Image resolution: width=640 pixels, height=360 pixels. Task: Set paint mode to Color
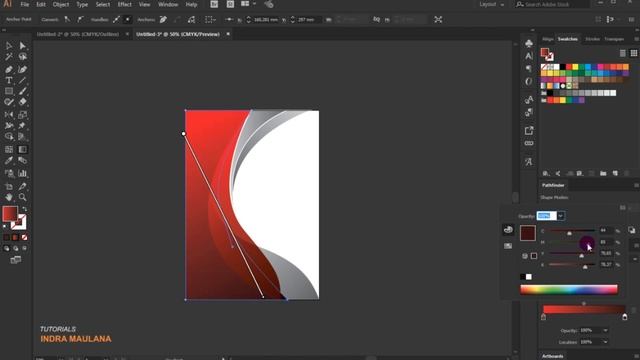(x=7, y=238)
